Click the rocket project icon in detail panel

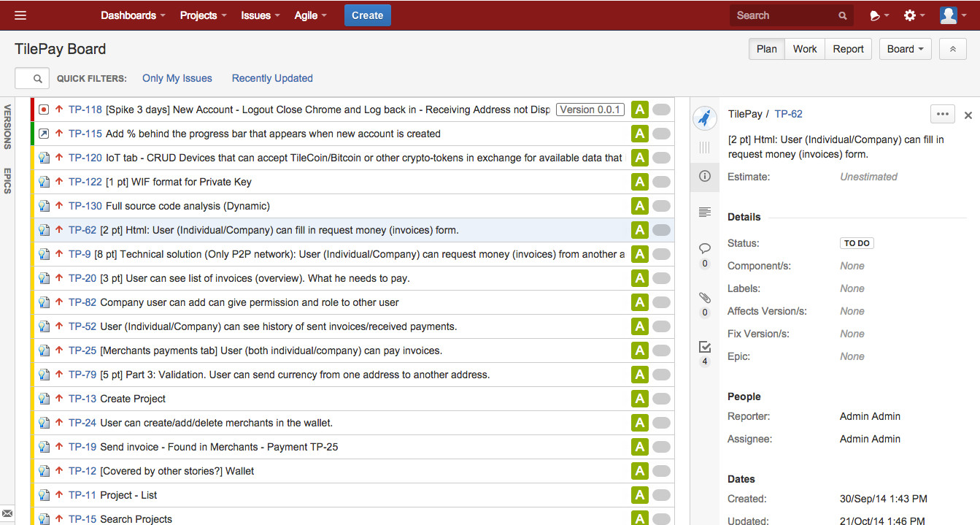coord(704,117)
